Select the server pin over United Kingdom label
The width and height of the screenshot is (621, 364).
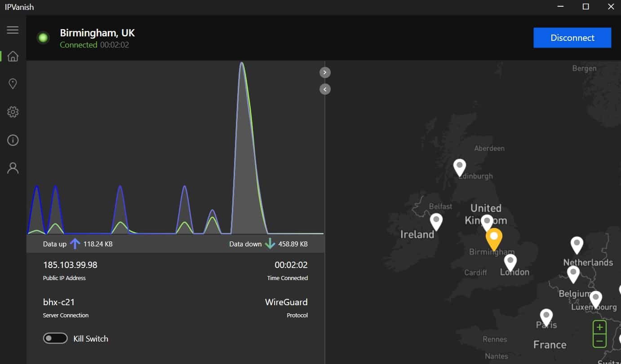pyautogui.click(x=487, y=222)
